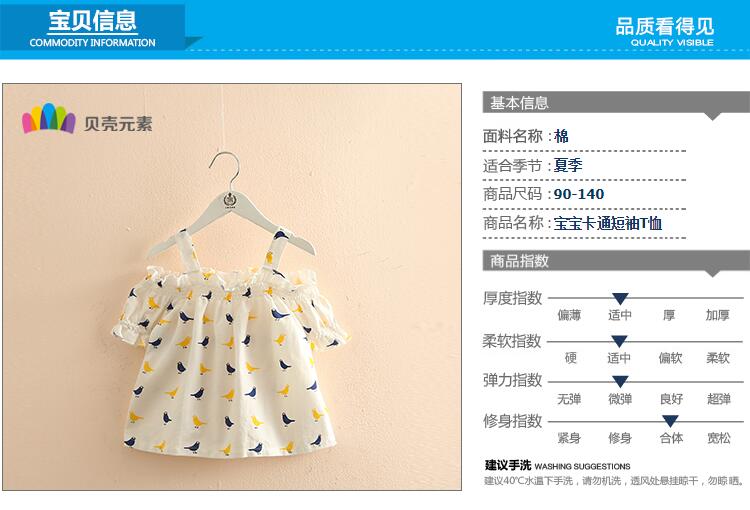Select the 超弹 elasticity option
Screen dimensions: 750x510
[x=719, y=399]
